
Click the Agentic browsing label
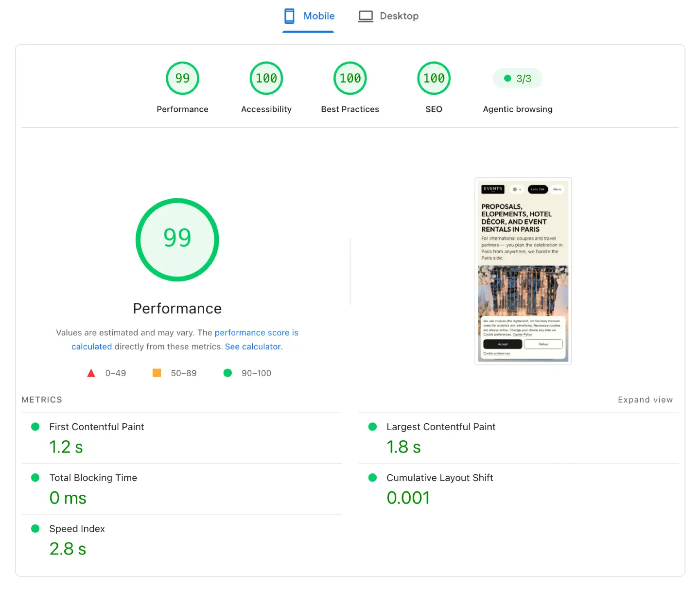pos(518,109)
